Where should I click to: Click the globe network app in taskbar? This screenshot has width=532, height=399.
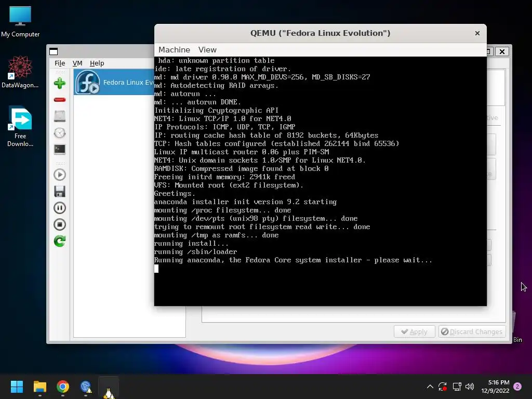click(x=86, y=387)
